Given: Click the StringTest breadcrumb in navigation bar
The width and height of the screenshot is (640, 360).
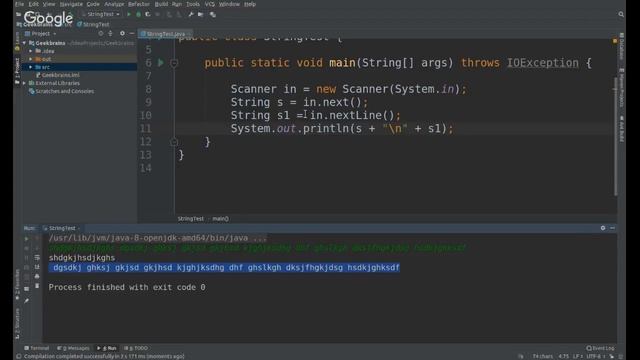Looking at the screenshot, I should 93,24.
